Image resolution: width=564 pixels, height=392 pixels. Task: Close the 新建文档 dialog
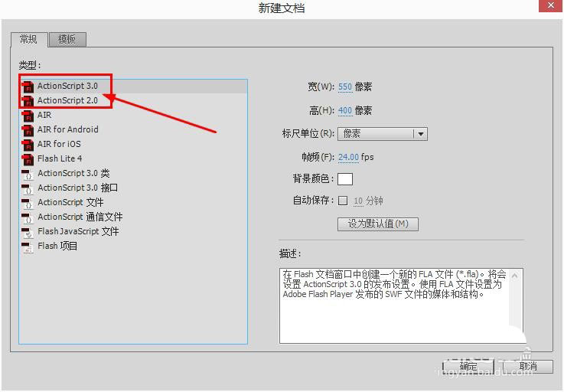[550, 6]
